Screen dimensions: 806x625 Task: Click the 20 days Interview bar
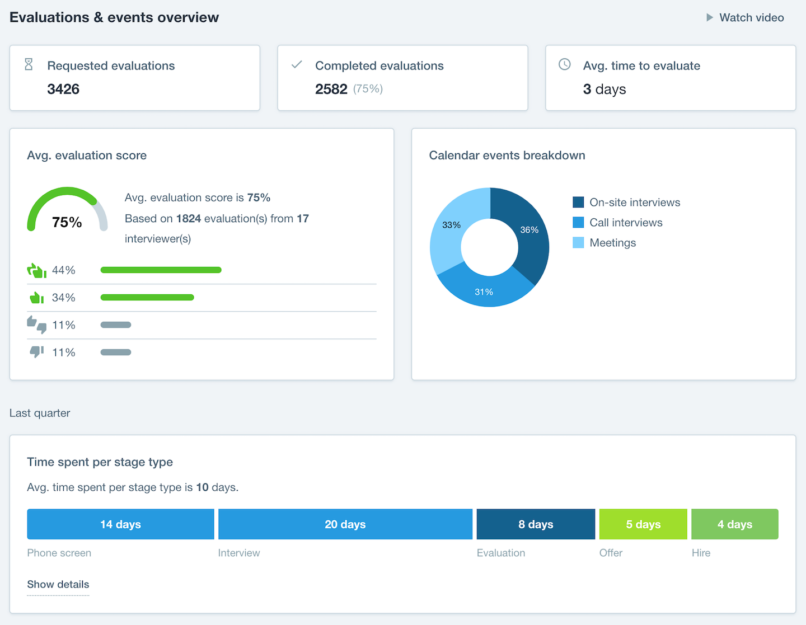[345, 524]
